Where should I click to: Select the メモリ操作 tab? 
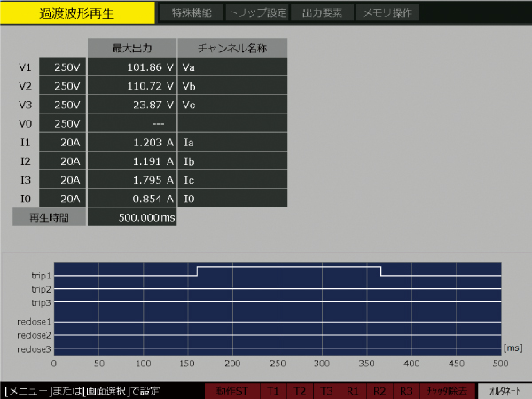pyautogui.click(x=387, y=13)
